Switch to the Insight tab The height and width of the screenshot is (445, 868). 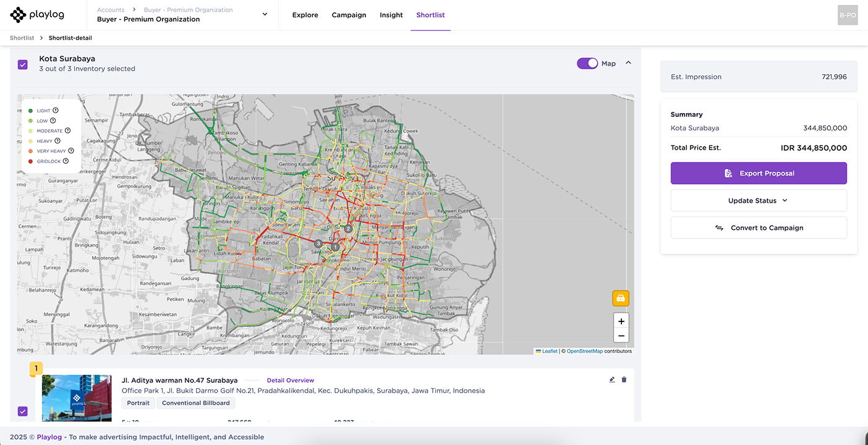[391, 15]
